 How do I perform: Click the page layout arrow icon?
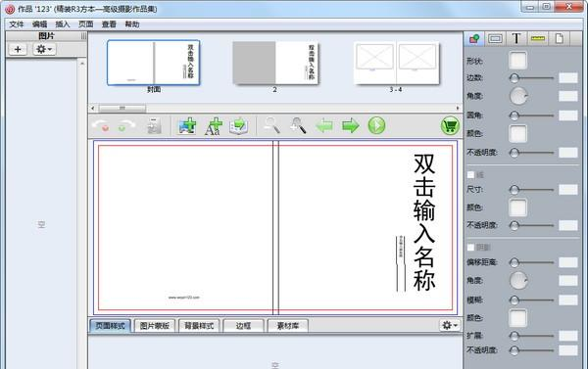(x=239, y=126)
